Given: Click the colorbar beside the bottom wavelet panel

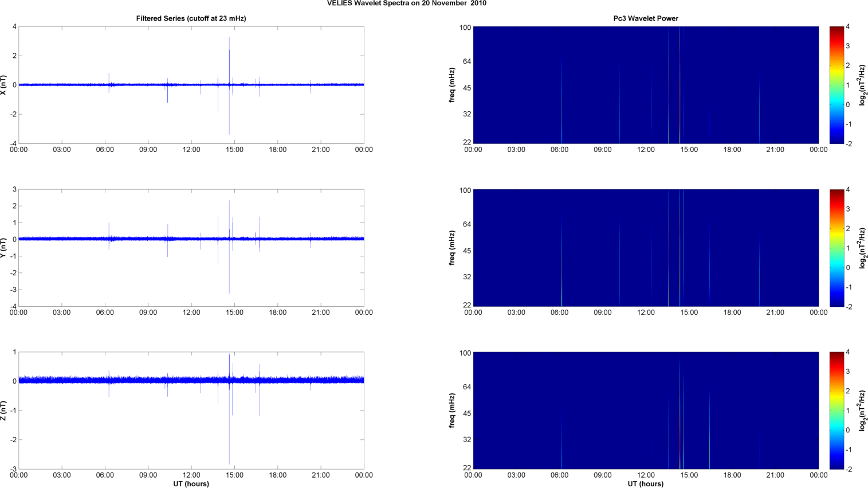Looking at the screenshot, I should coord(836,411).
